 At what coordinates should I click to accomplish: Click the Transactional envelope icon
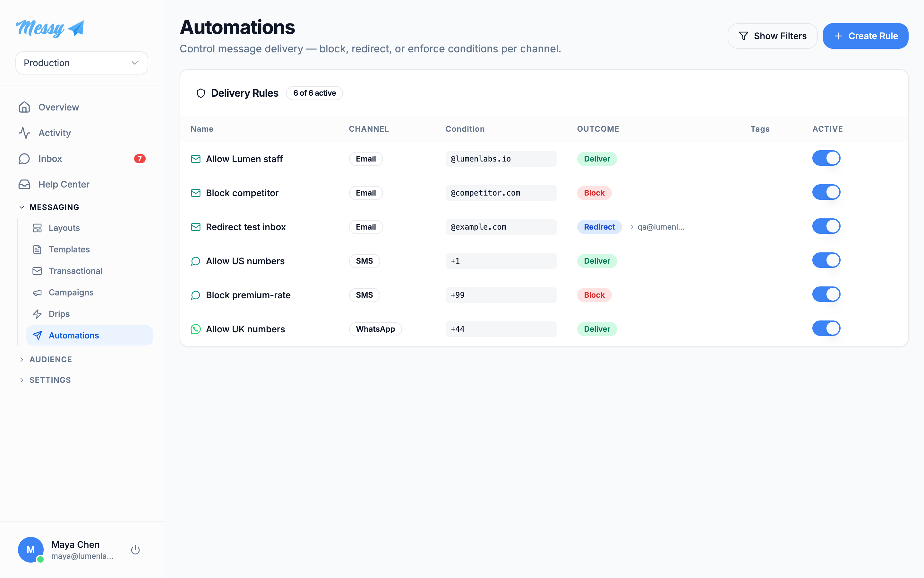37,271
